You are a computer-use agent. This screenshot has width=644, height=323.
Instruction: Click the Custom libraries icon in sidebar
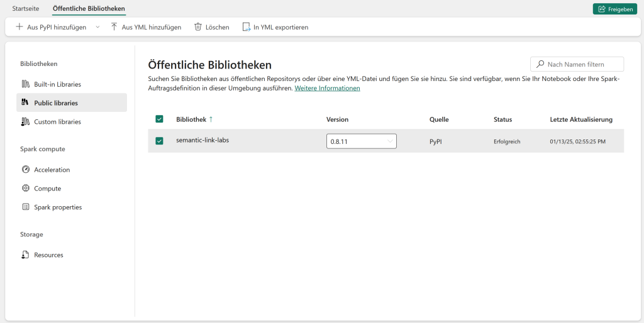(25, 121)
